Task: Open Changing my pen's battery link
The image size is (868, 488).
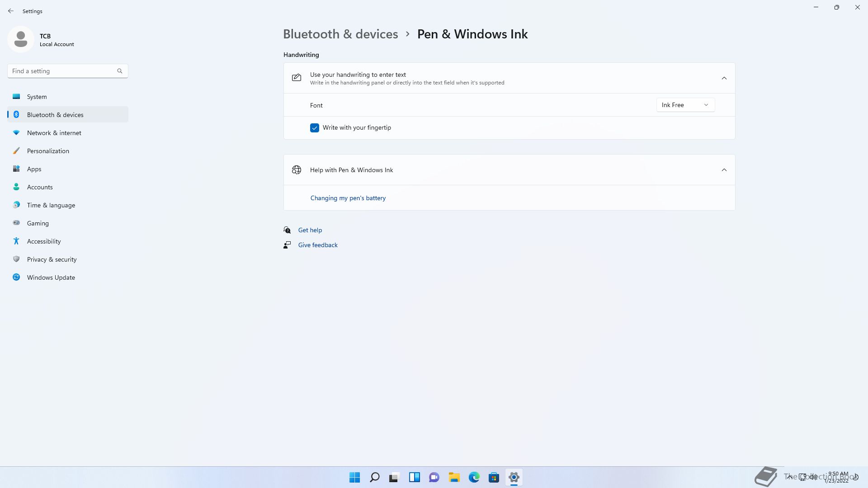Action: (348, 198)
